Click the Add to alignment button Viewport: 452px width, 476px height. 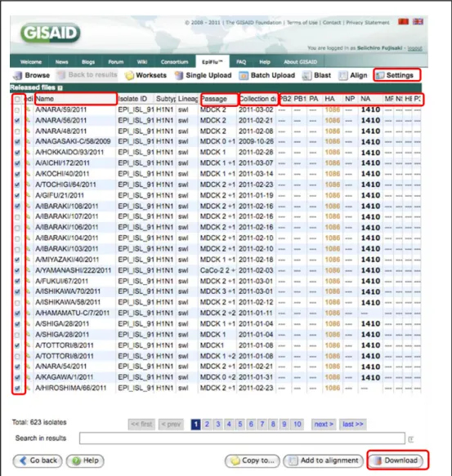click(323, 460)
